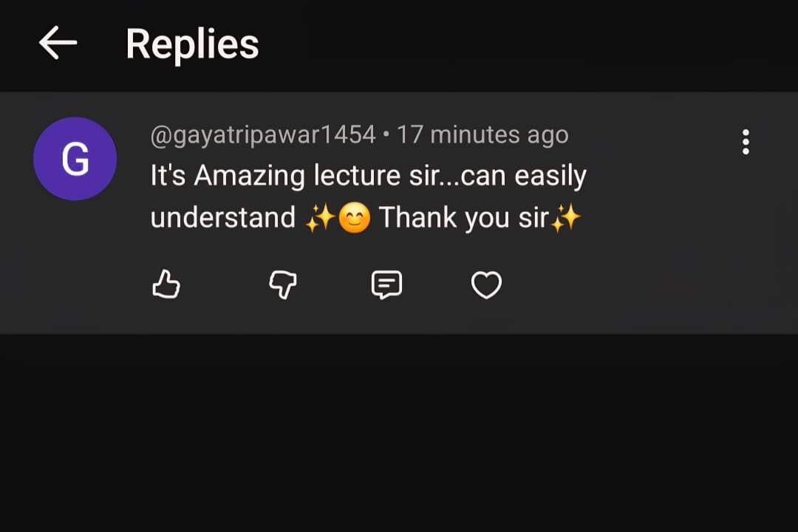The image size is (798, 532).
Task: Tap the "17 minutes ago" timestamp
Action: click(x=482, y=135)
